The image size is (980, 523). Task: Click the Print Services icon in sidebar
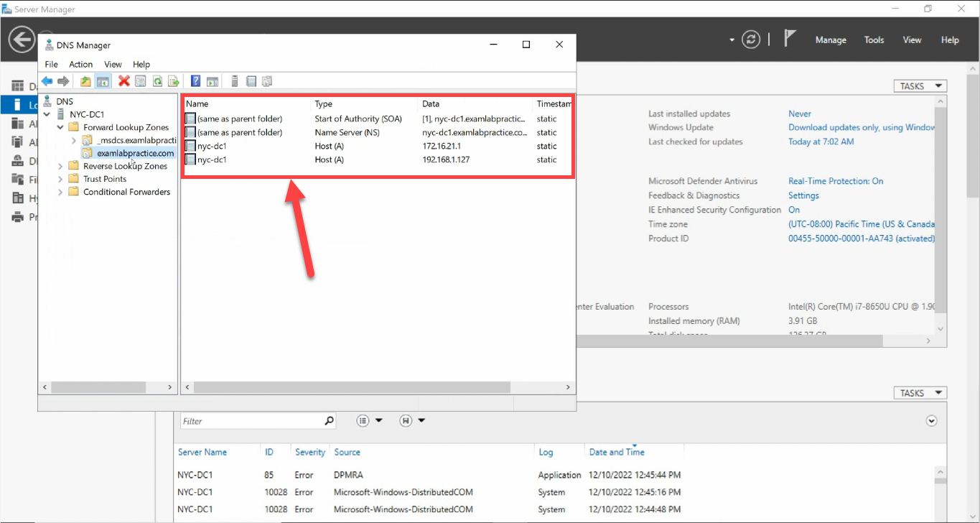coord(17,217)
